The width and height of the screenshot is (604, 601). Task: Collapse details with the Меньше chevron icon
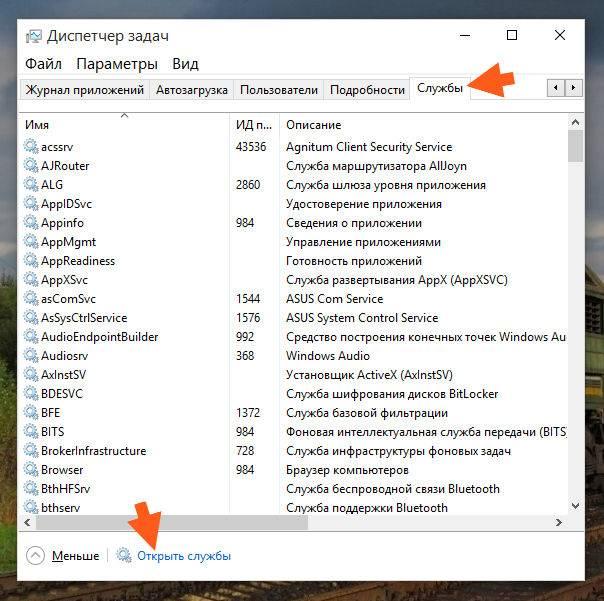click(35, 556)
